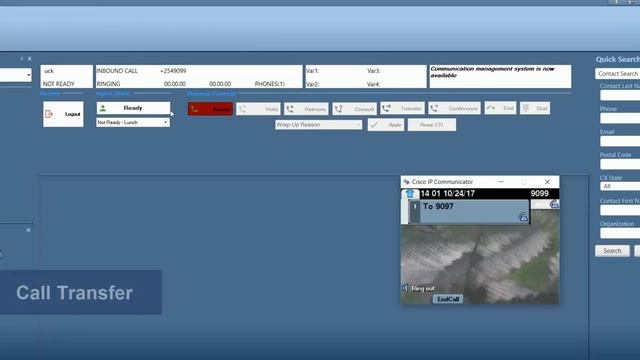Click the Reset CTI button
640x360 pixels.
pyautogui.click(x=432, y=125)
